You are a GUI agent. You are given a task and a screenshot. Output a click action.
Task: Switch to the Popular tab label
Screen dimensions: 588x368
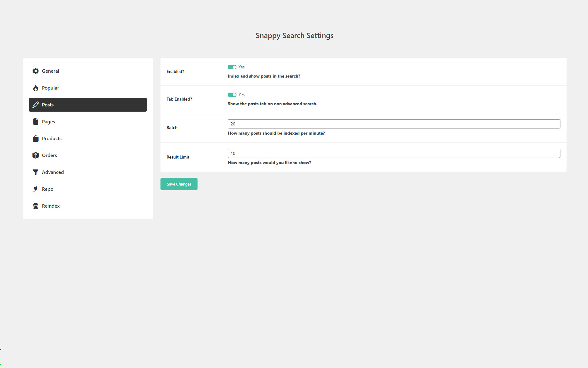pos(51,88)
